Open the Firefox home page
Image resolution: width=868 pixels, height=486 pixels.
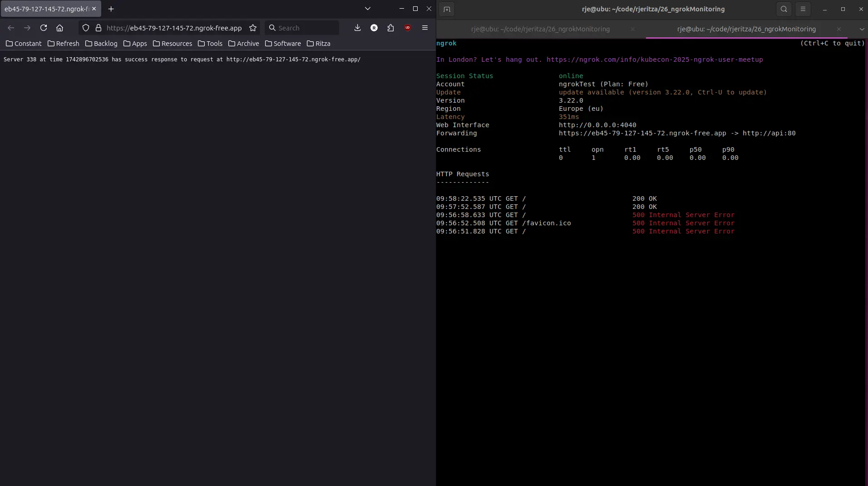click(59, 28)
